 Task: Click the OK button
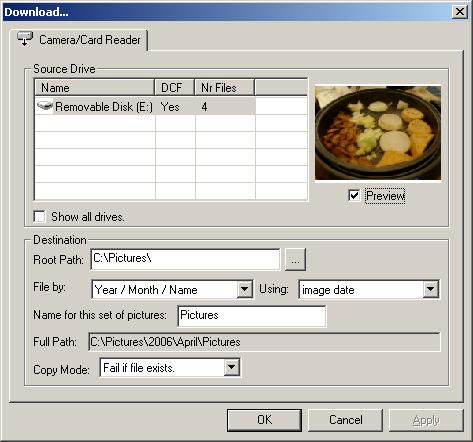click(x=264, y=420)
